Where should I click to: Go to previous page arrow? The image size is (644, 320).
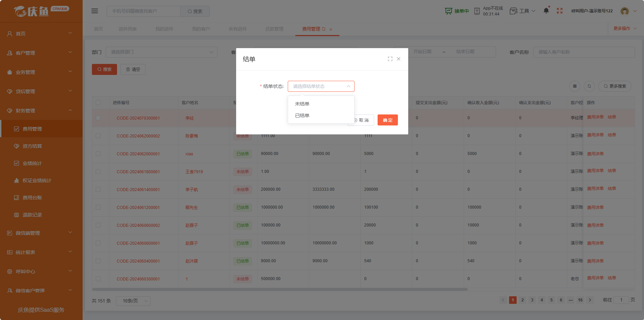503,300
